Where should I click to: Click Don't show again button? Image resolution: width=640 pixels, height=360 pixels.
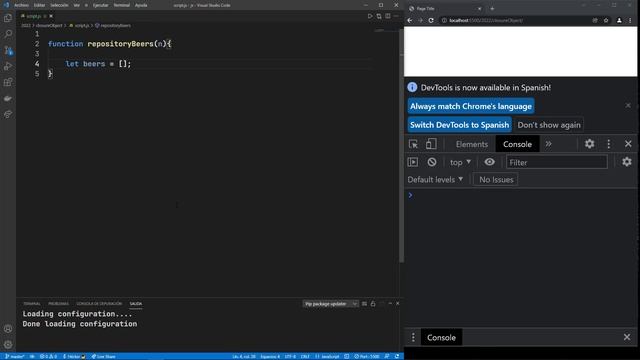tap(549, 125)
